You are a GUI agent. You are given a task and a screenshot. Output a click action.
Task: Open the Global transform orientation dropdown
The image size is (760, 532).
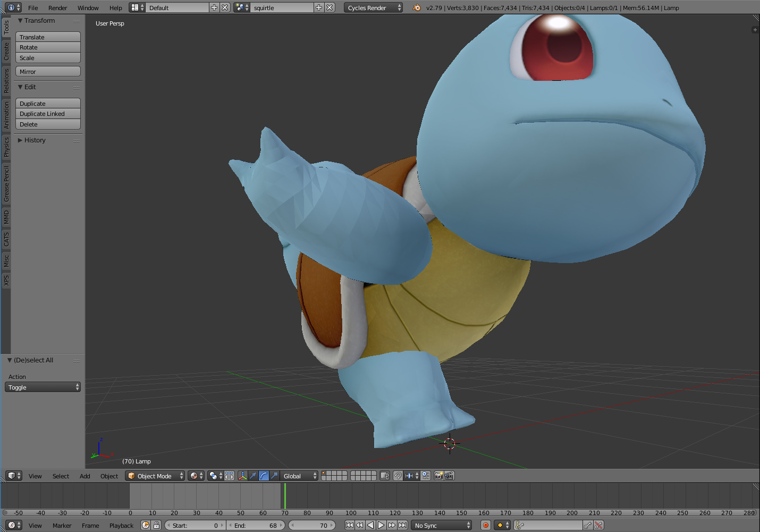[x=299, y=476]
